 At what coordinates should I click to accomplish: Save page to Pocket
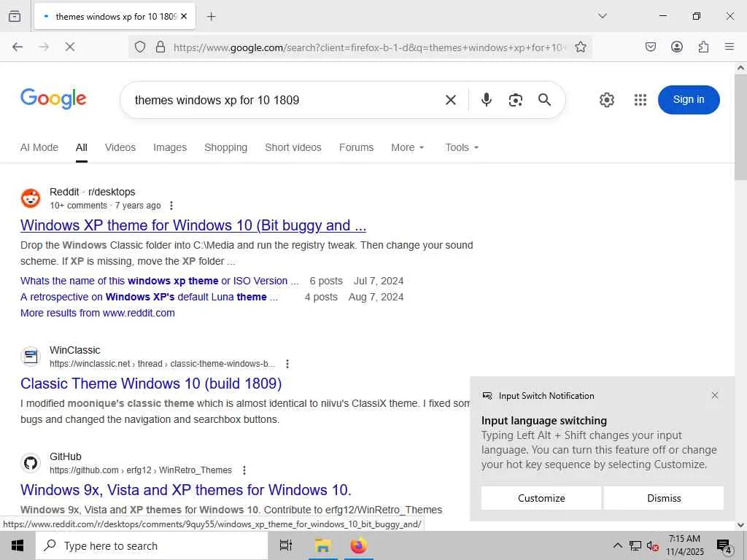point(650,47)
